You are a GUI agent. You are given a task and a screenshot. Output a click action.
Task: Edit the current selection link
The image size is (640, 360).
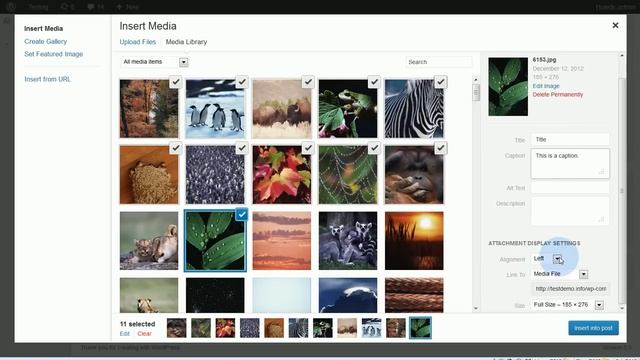click(124, 334)
